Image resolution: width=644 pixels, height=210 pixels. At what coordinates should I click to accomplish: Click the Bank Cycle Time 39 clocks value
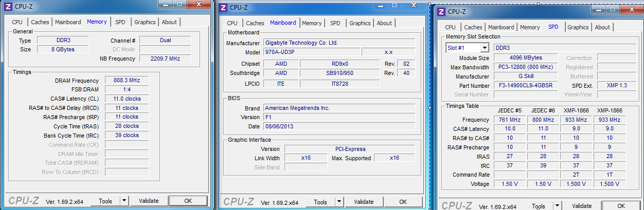pos(127,135)
